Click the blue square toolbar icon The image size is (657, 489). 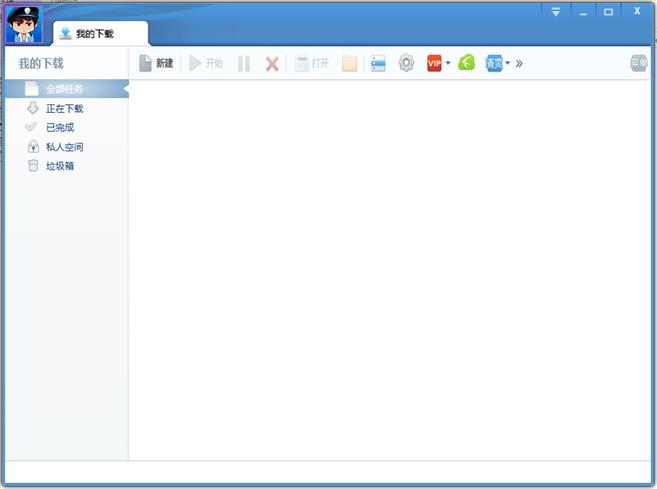point(494,63)
